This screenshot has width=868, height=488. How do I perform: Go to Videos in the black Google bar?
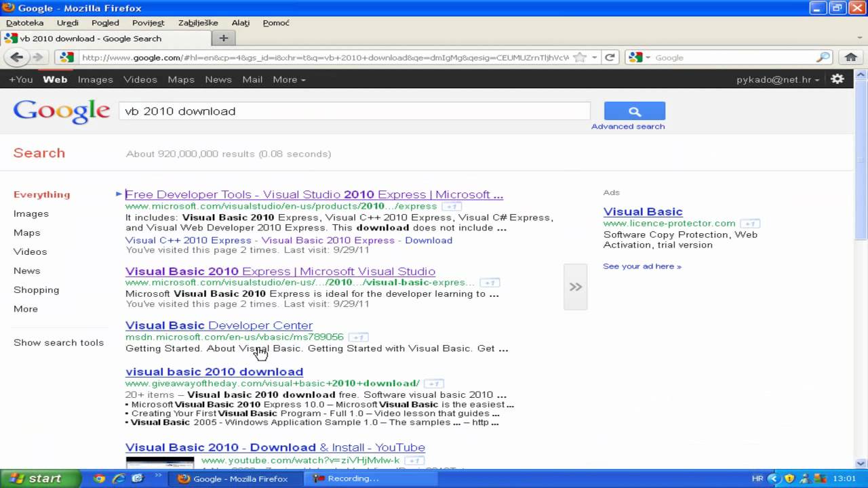point(140,79)
